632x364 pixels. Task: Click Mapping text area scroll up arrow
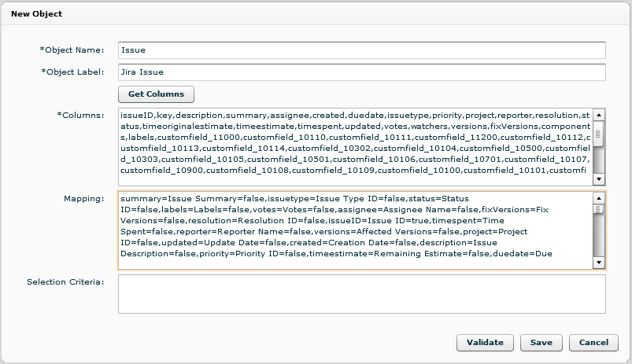click(599, 198)
